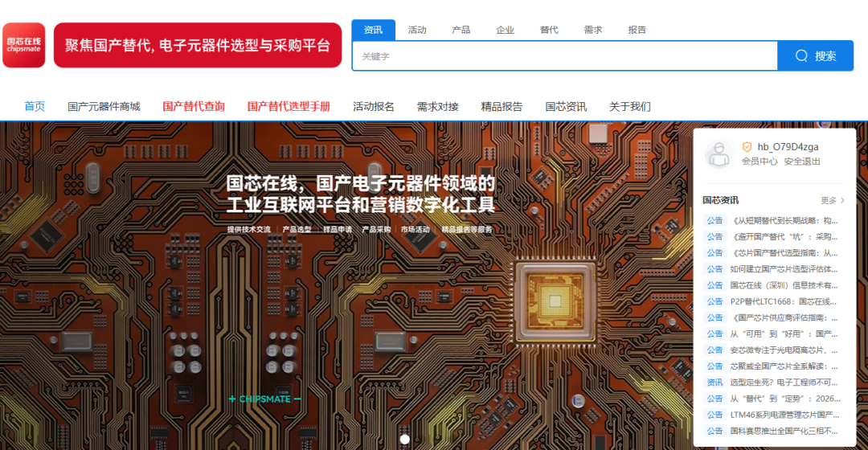This screenshot has height=450, width=868.
Task: Open 国芯资讯 navigation item
Action: point(566,106)
